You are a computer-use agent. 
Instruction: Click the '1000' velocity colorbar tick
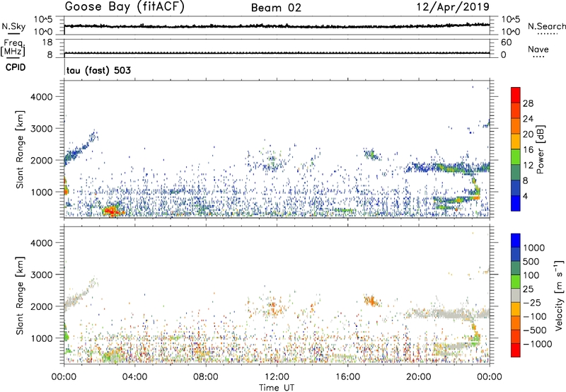(x=534, y=248)
